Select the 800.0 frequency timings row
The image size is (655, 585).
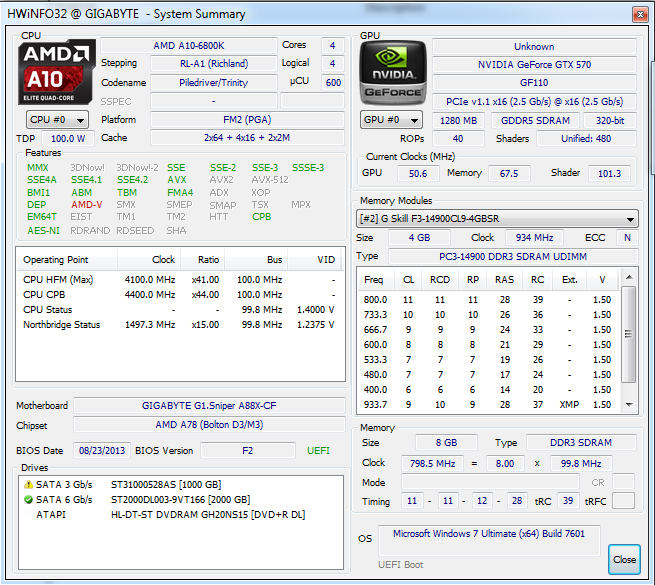click(x=488, y=300)
